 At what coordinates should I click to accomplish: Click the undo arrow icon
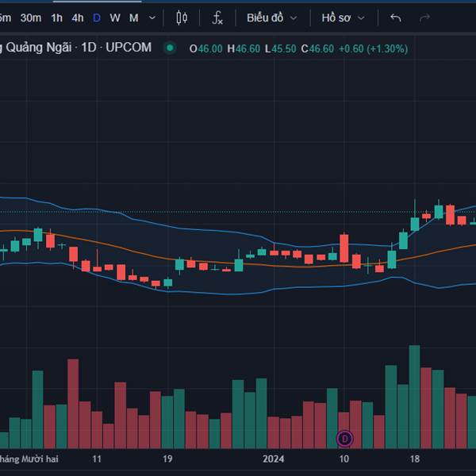click(396, 18)
